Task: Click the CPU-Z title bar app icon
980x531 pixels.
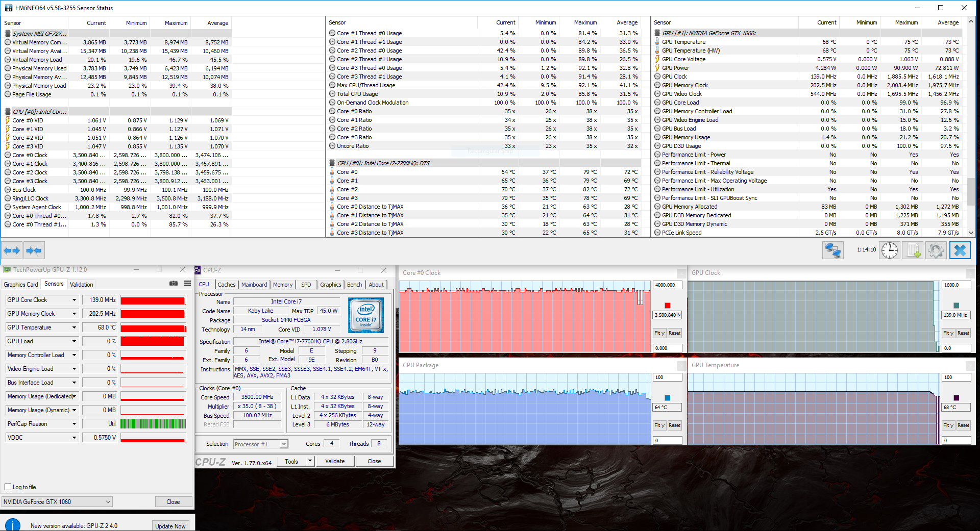Action: pyautogui.click(x=198, y=270)
